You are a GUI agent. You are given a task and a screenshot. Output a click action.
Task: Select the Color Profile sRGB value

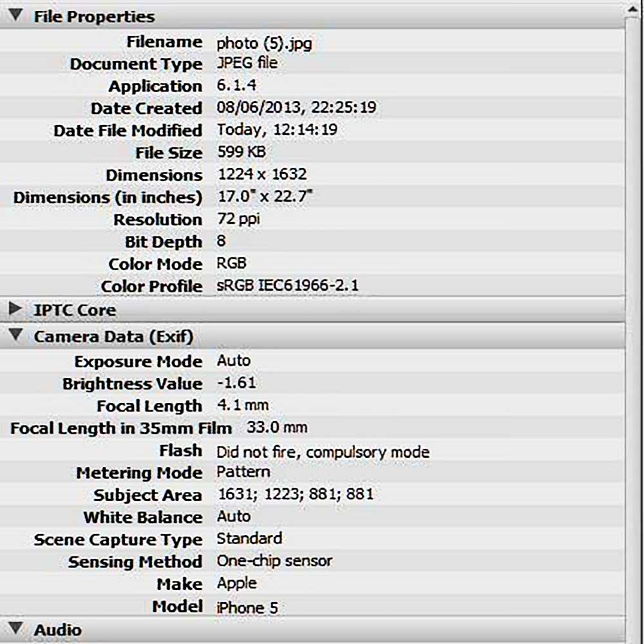(287, 286)
